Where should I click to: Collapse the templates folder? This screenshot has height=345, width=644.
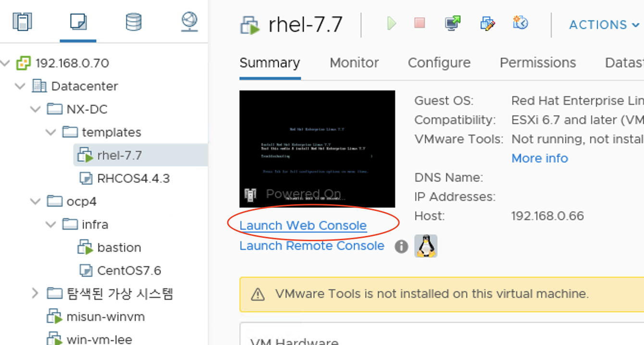(x=51, y=132)
